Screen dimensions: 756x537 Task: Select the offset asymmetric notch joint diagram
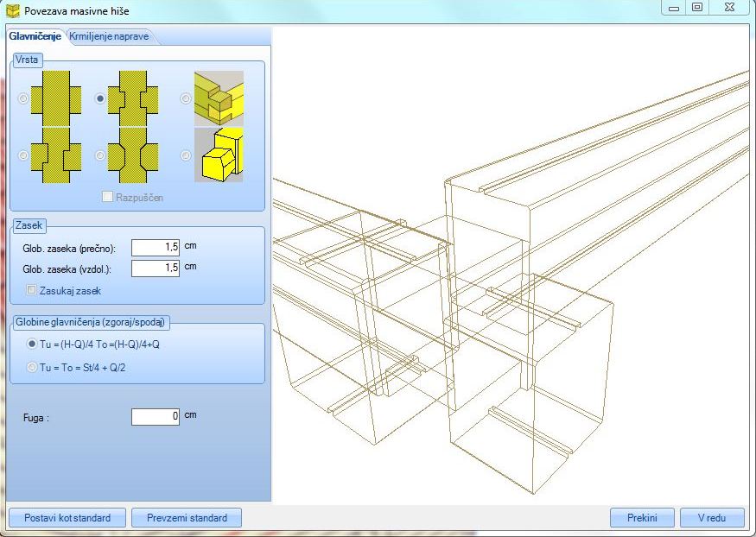pyautogui.click(x=54, y=155)
